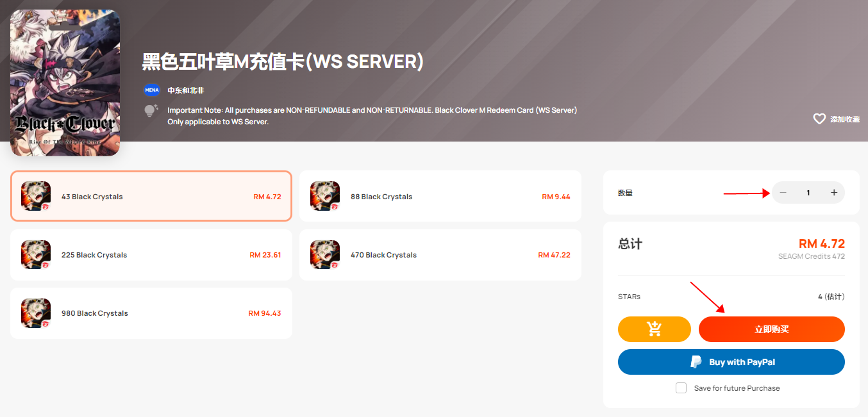
Task: Open the Black Clover game cover image
Action: tap(65, 83)
